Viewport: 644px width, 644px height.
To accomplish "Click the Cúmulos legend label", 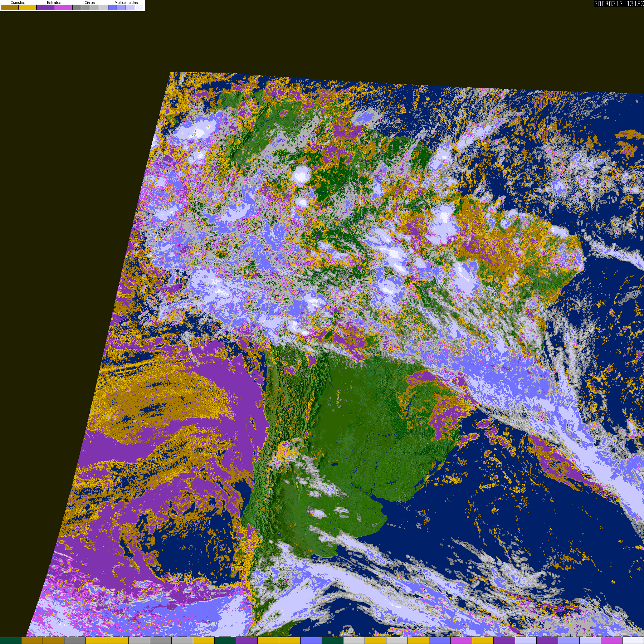I will (18, 3).
